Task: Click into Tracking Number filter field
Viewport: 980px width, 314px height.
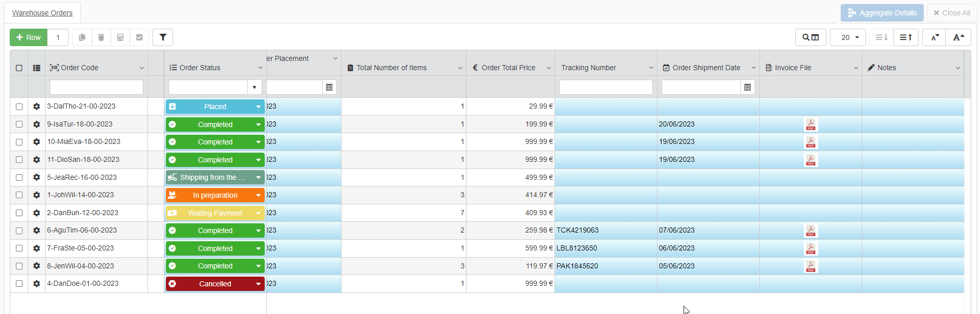Action: [x=605, y=88]
